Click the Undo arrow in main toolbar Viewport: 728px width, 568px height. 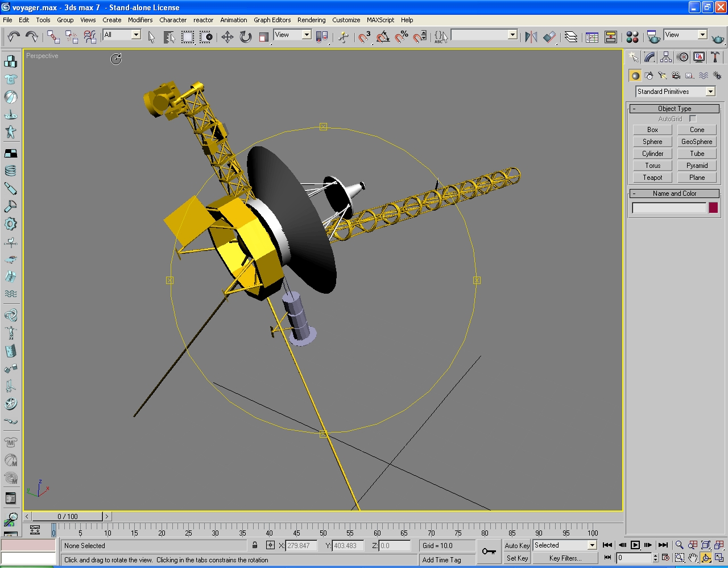click(x=14, y=37)
